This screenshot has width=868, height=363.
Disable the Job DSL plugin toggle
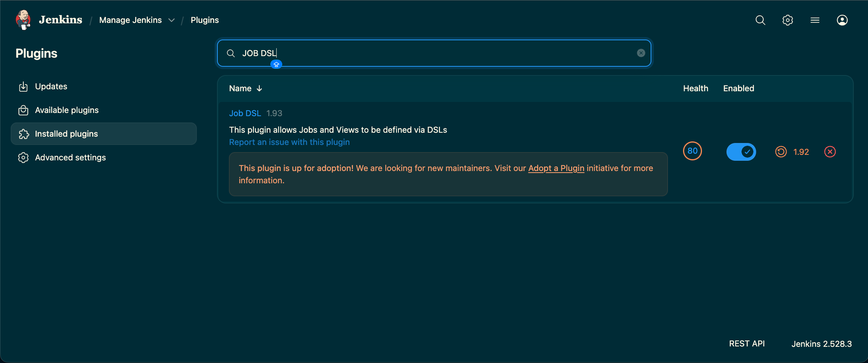741,152
